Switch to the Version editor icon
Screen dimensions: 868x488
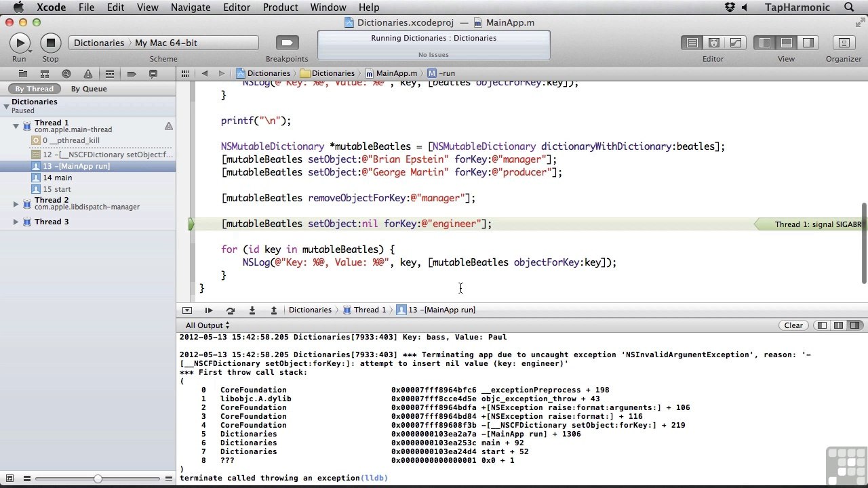pyautogui.click(x=735, y=43)
